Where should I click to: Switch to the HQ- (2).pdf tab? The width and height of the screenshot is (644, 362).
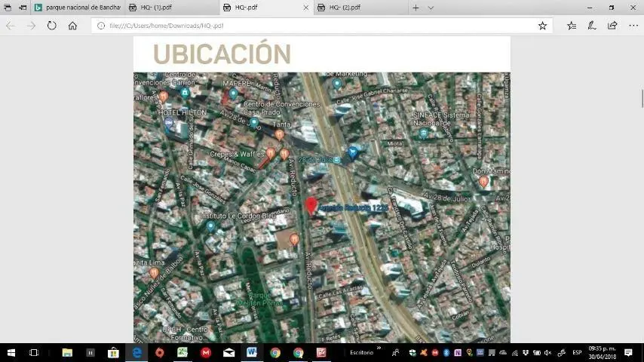pos(360,8)
